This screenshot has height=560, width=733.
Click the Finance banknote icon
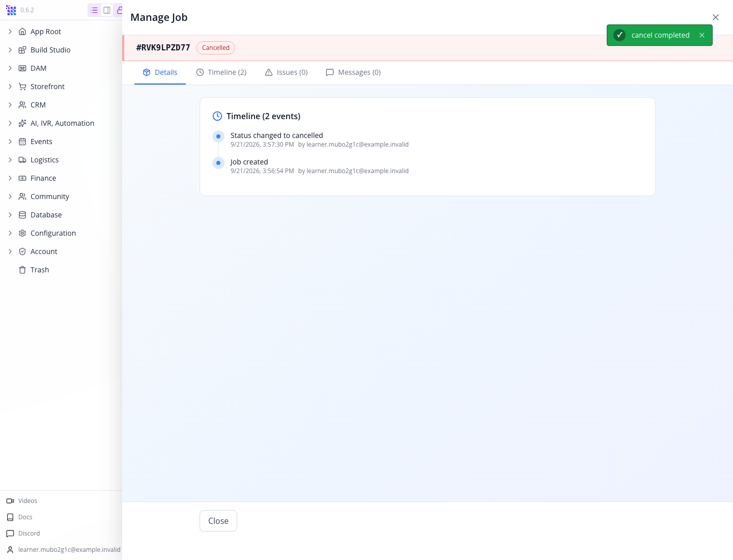pos(22,178)
